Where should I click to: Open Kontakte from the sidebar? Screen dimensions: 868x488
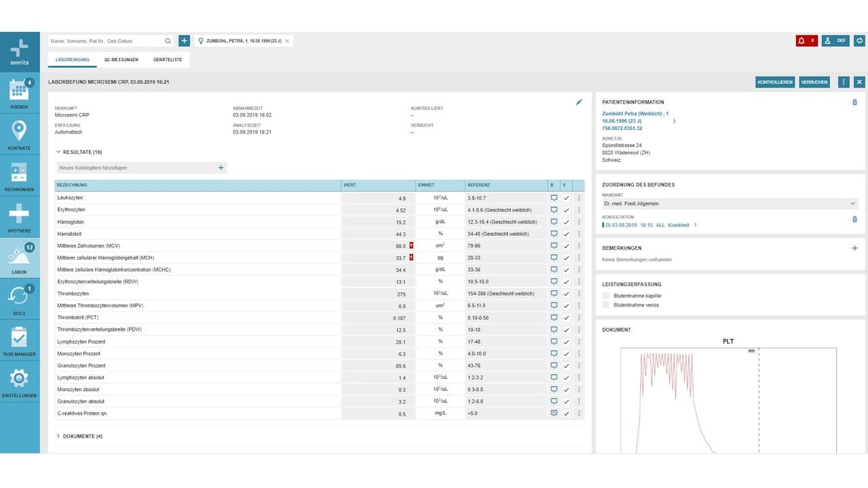(20, 134)
